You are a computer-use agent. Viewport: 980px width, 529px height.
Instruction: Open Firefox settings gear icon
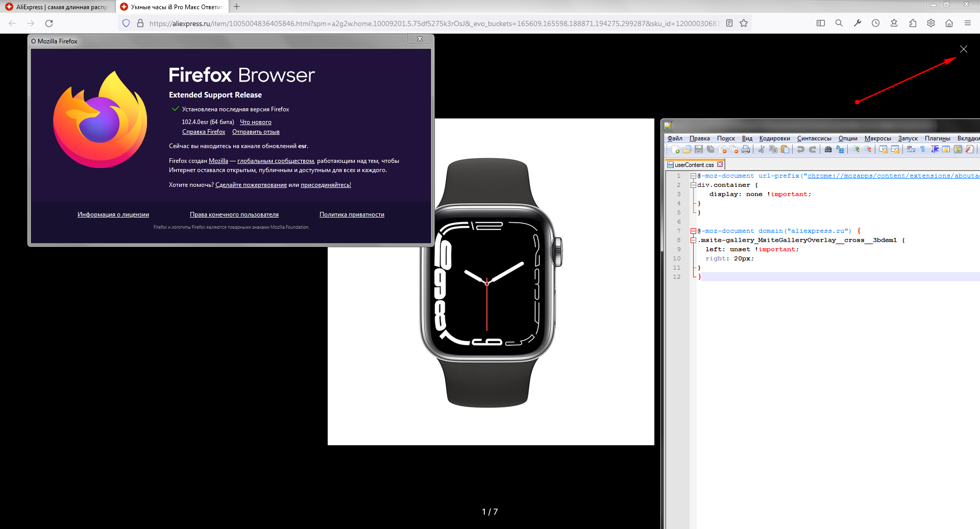pos(931,23)
